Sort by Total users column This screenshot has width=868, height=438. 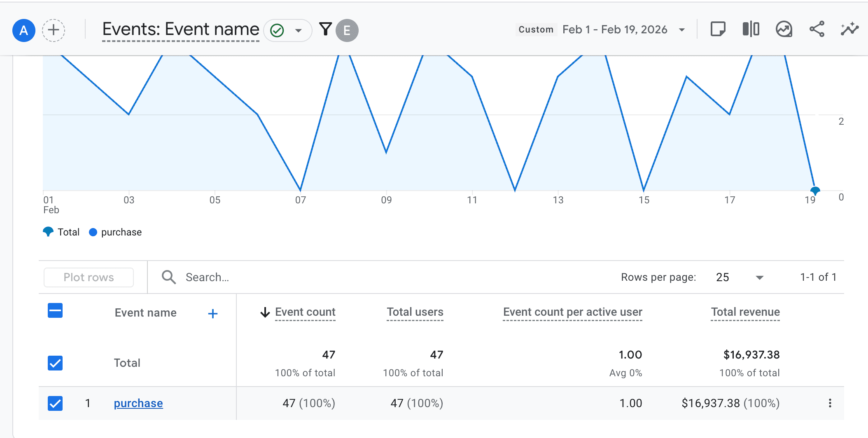tap(415, 312)
